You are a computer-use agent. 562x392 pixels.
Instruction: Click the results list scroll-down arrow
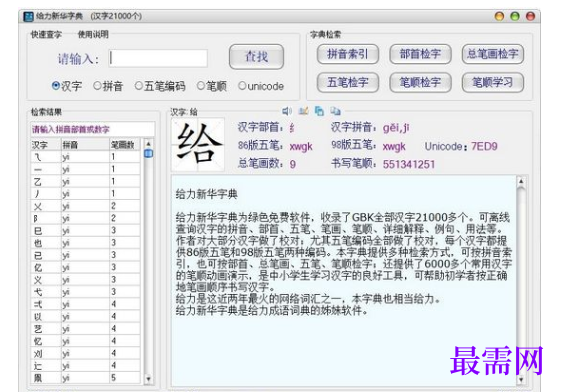pos(148,379)
